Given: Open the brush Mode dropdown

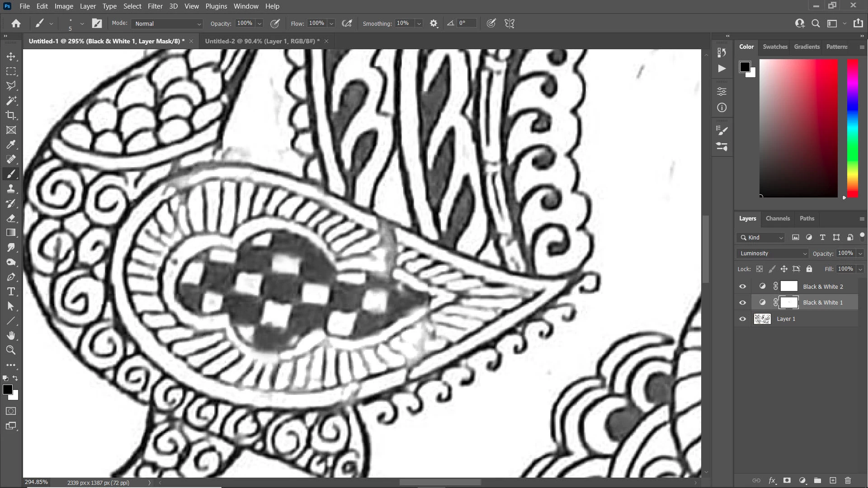Looking at the screenshot, I should [x=167, y=23].
